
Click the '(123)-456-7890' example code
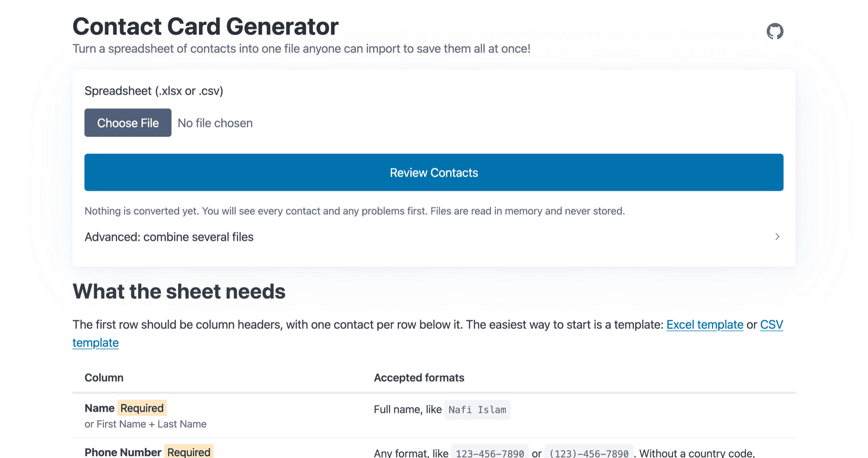coord(589,452)
